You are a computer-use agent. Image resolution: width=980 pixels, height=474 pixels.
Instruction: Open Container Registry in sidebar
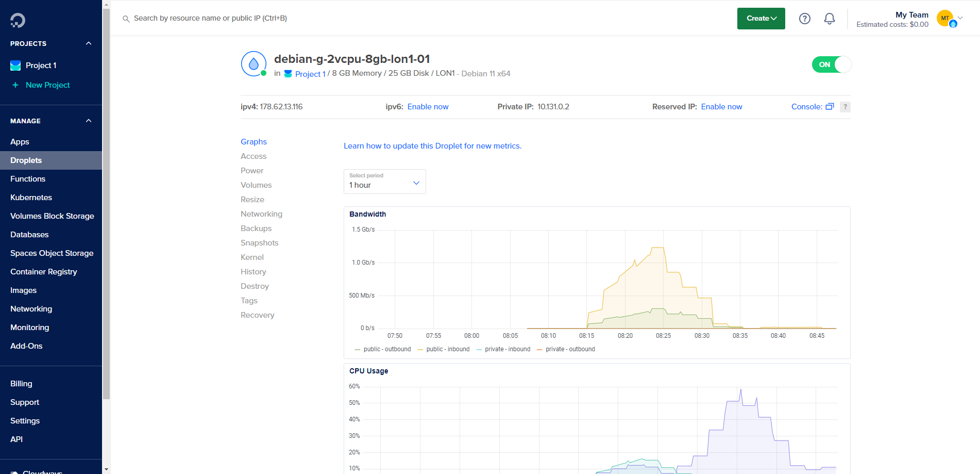[44, 272]
